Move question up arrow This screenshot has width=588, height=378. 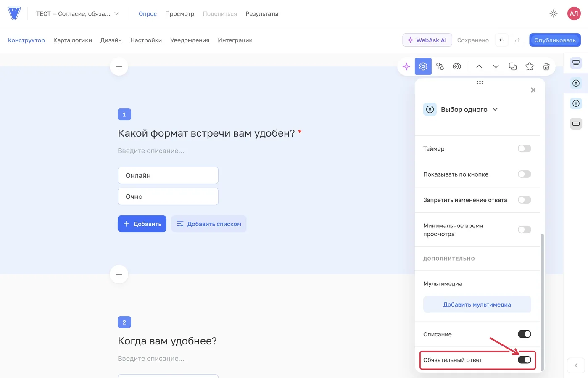(x=479, y=66)
